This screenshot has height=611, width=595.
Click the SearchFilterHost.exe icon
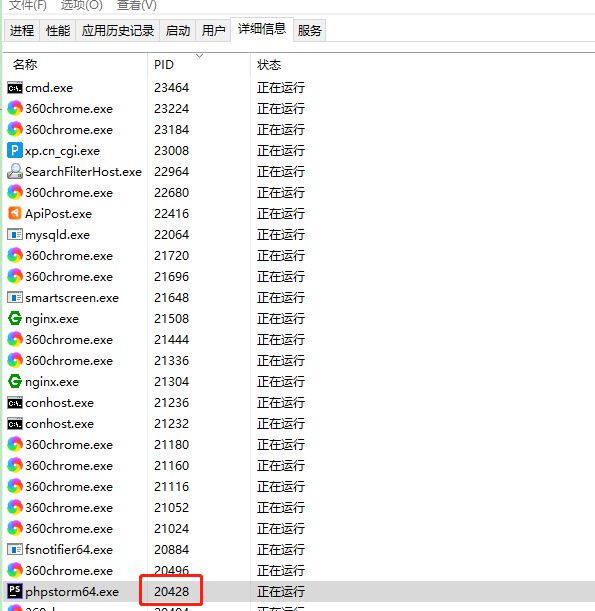15,171
